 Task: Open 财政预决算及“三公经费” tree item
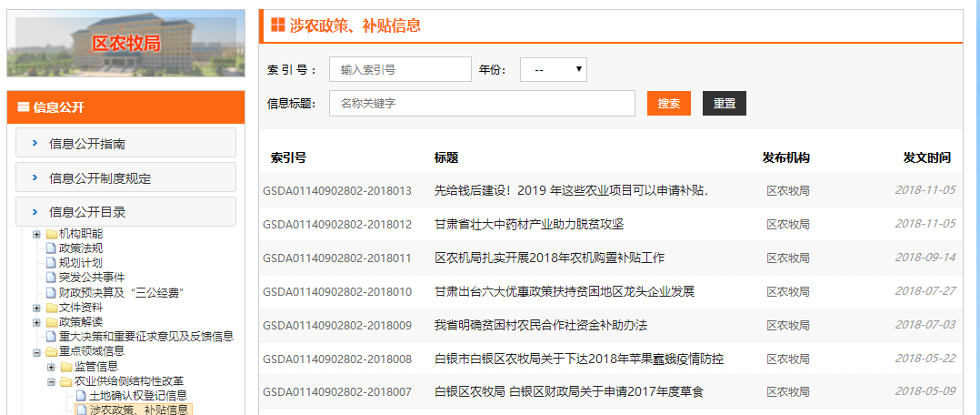(x=121, y=292)
